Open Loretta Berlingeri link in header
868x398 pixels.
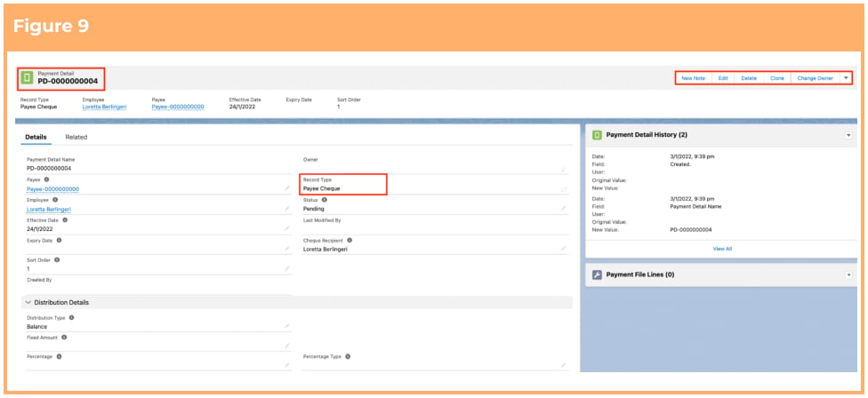(104, 107)
